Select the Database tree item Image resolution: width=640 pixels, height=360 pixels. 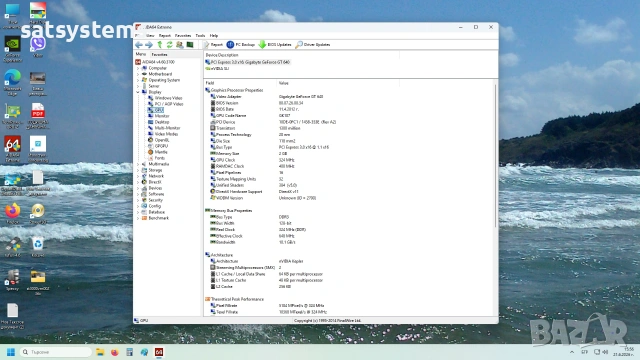(153, 212)
